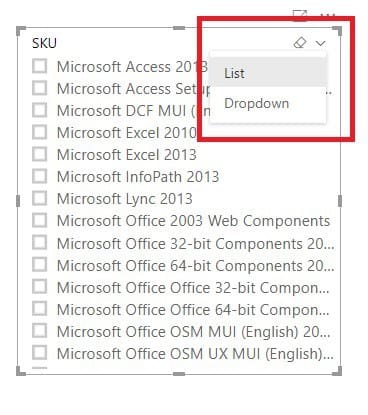
Task: Click the Microsoft Office OSM MUI label
Action: pos(193,332)
